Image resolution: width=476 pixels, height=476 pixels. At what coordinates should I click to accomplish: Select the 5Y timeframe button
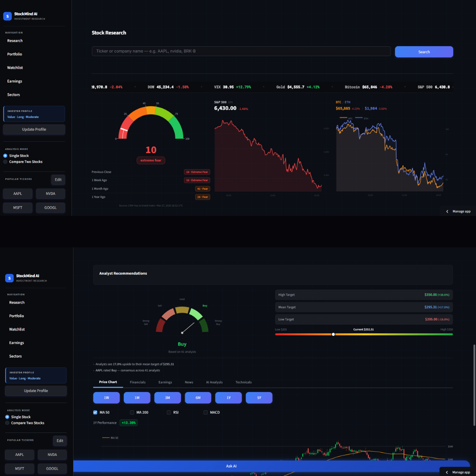[259, 398]
